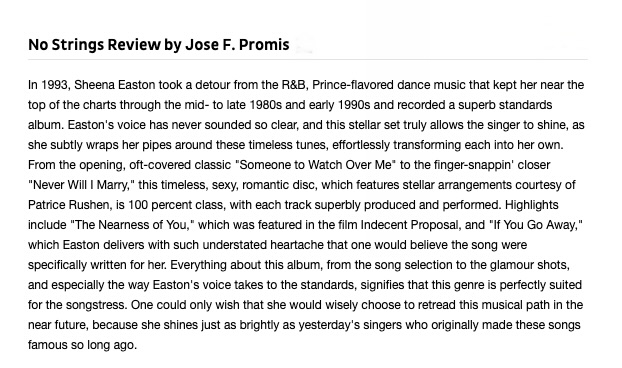The width and height of the screenshot is (622, 368).
Task: Click "Sheena Easton" in the first sentence
Action: (115, 85)
